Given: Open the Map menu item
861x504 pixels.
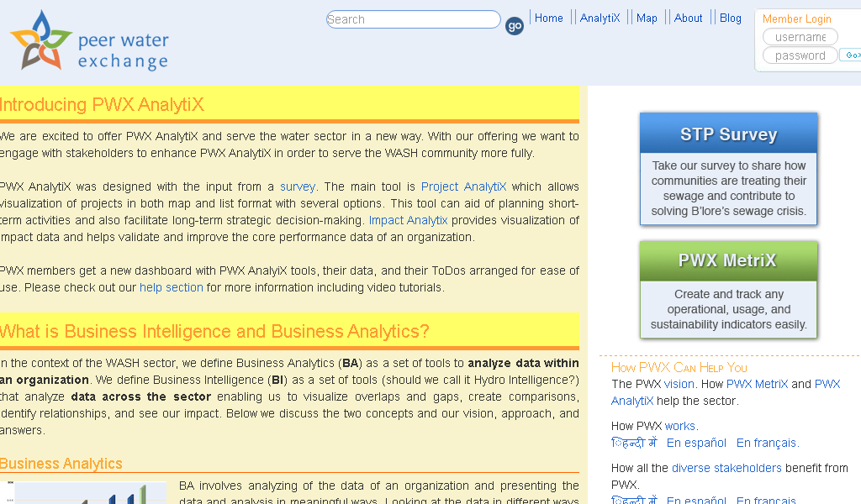Looking at the screenshot, I should (x=647, y=18).
